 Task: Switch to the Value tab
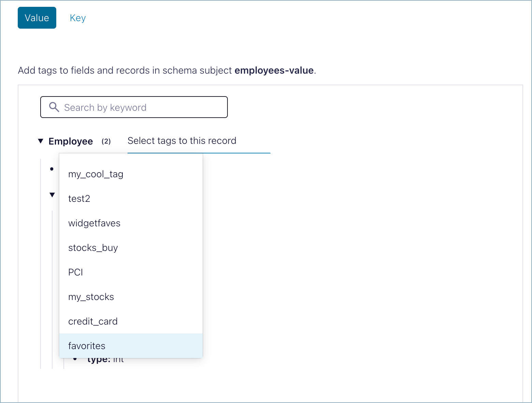[37, 18]
